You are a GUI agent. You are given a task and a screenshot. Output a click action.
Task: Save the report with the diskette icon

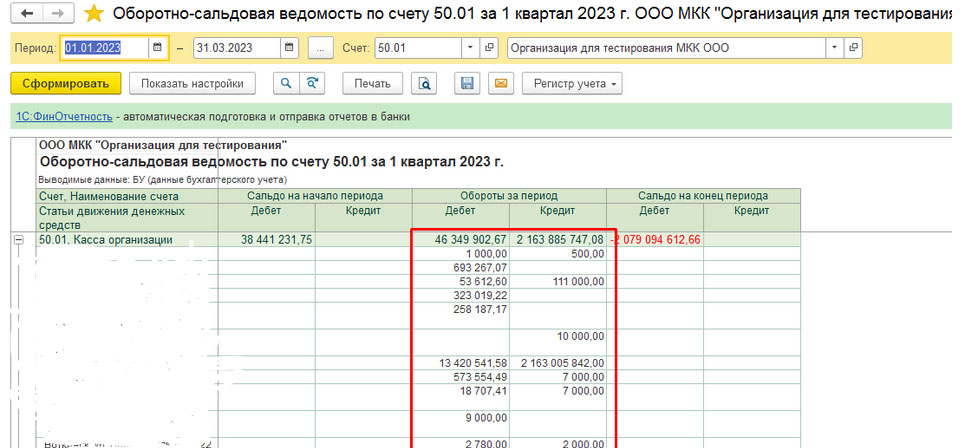click(467, 84)
